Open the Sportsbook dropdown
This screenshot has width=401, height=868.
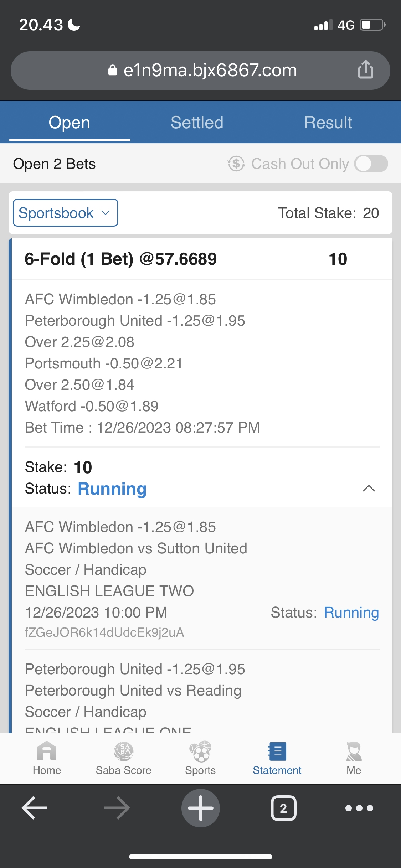(x=66, y=213)
